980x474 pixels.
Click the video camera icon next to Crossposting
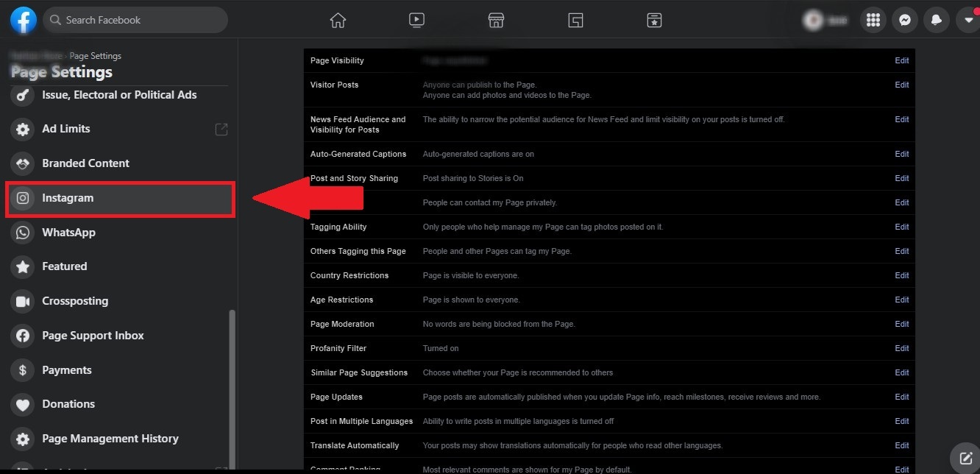pos(23,301)
